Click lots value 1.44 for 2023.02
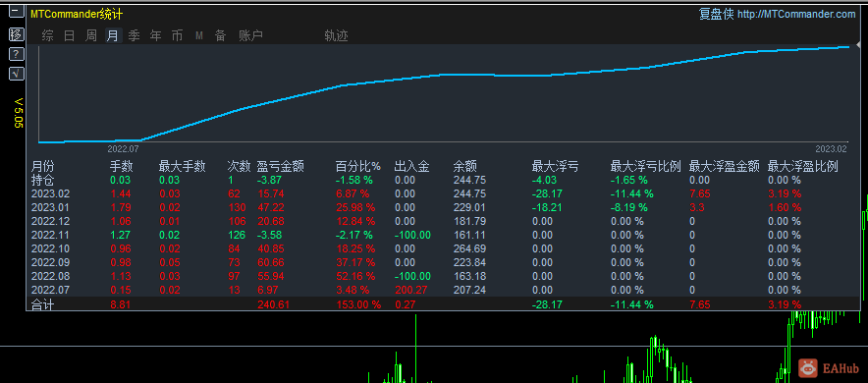The width and height of the screenshot is (868, 383). click(121, 193)
